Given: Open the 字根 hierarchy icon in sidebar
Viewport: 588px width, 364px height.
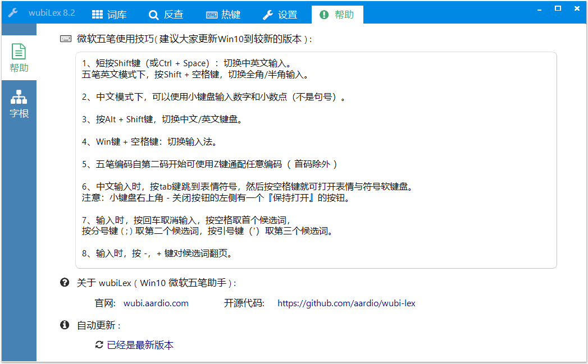Looking at the screenshot, I should (19, 98).
